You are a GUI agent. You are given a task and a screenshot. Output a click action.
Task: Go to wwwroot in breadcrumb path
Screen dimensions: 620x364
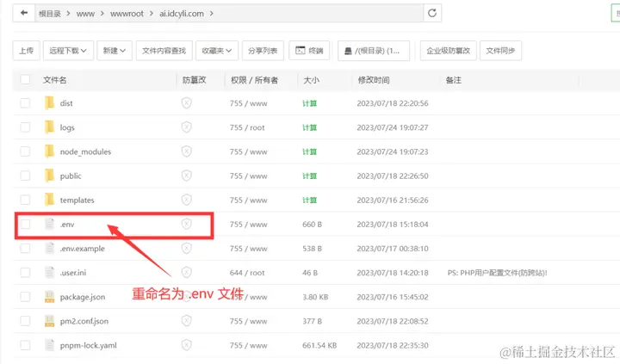tap(127, 14)
